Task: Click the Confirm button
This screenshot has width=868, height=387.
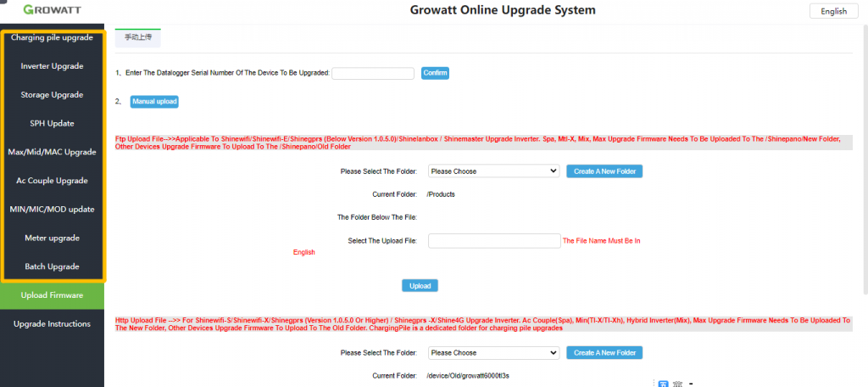Action: [x=435, y=73]
